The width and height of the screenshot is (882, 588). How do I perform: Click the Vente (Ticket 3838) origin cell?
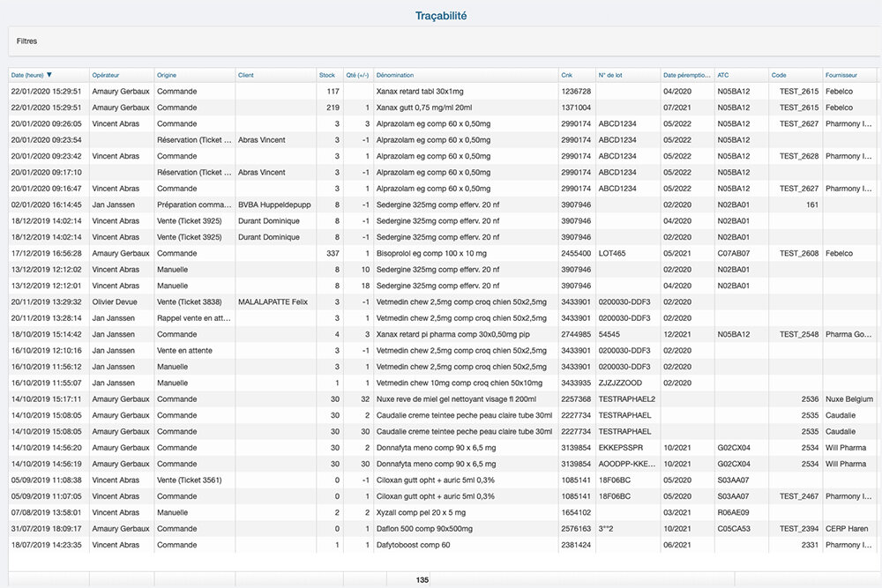pos(189,301)
